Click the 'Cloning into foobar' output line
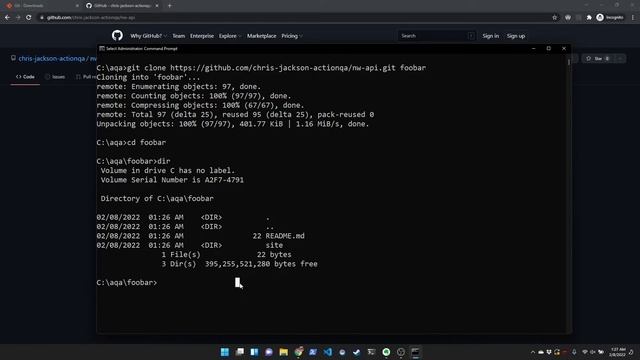640x360 pixels. point(148,77)
